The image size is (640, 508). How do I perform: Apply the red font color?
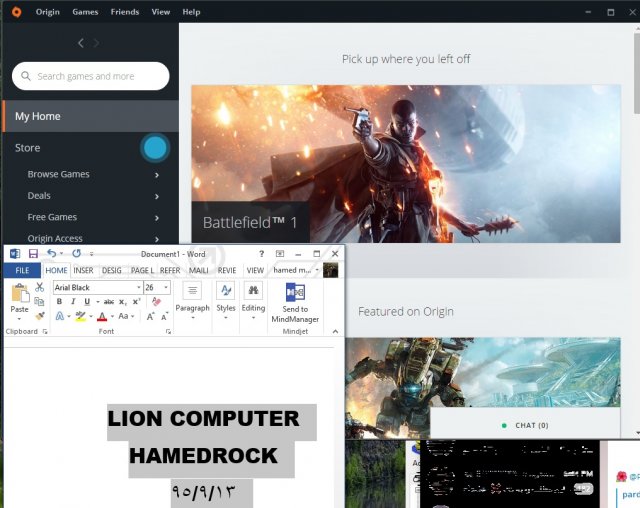102,316
